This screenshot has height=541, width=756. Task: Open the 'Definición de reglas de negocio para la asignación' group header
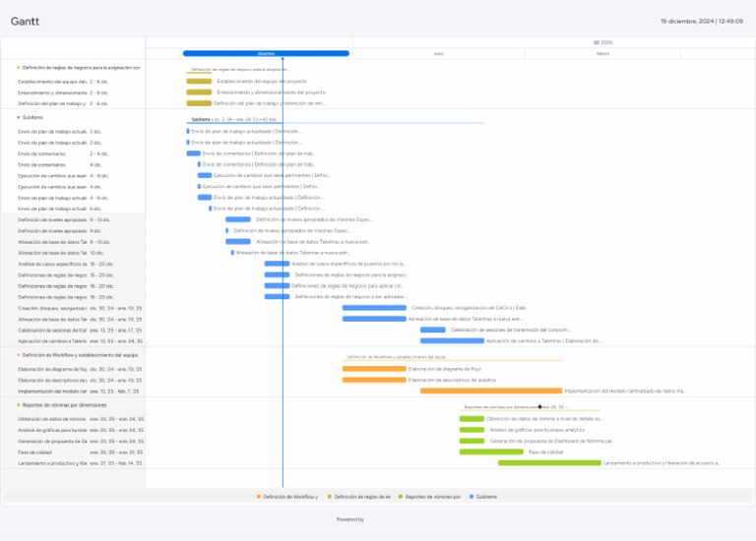coord(78,68)
